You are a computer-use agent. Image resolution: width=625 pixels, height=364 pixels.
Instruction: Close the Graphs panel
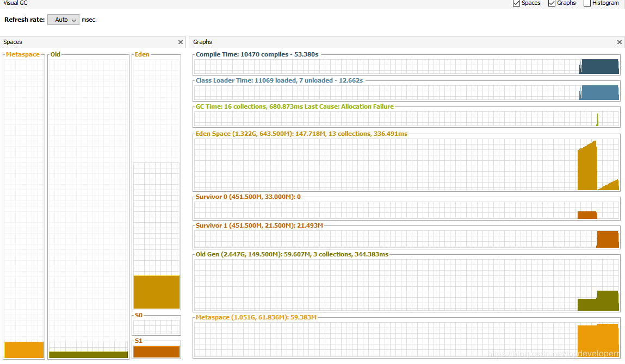(619, 42)
